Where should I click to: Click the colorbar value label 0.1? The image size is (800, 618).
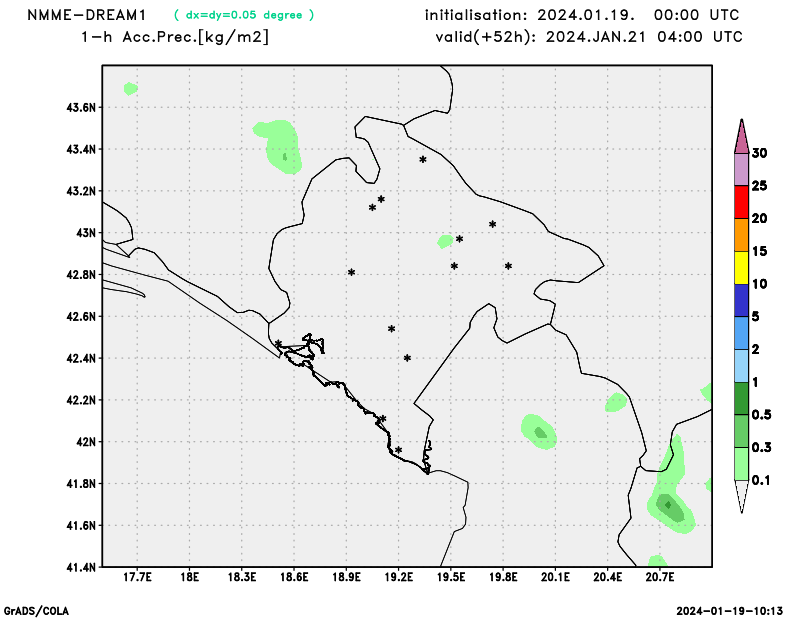tap(761, 480)
